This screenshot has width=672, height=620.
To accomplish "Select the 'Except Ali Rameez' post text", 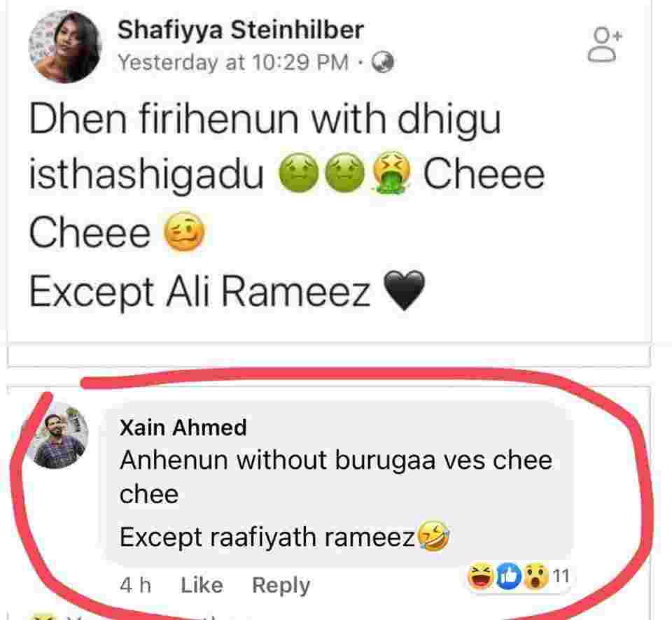I will 199,292.
